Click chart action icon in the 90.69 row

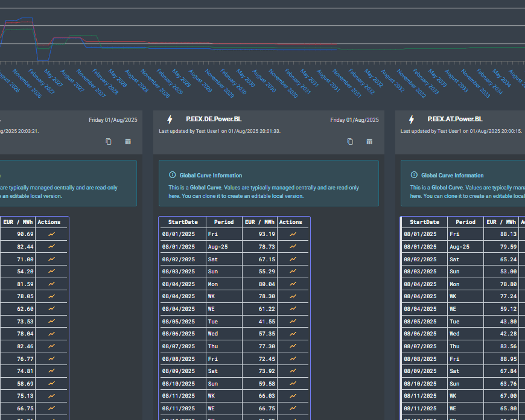coord(51,234)
